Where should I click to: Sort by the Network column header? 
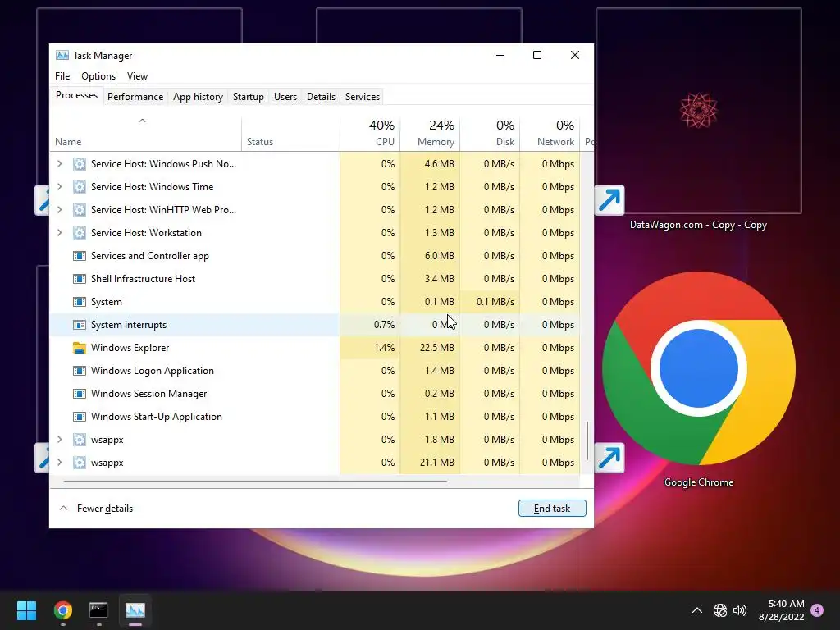coord(550,134)
